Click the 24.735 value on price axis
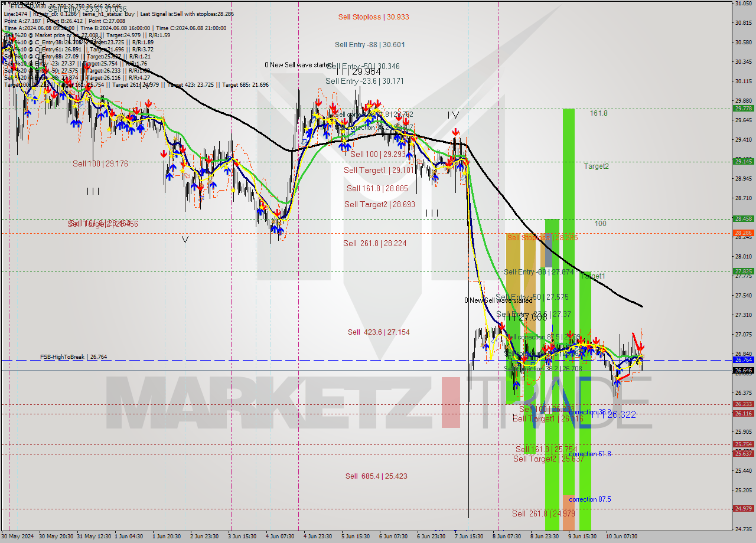The height and width of the screenshot is (543, 756). coord(743,529)
